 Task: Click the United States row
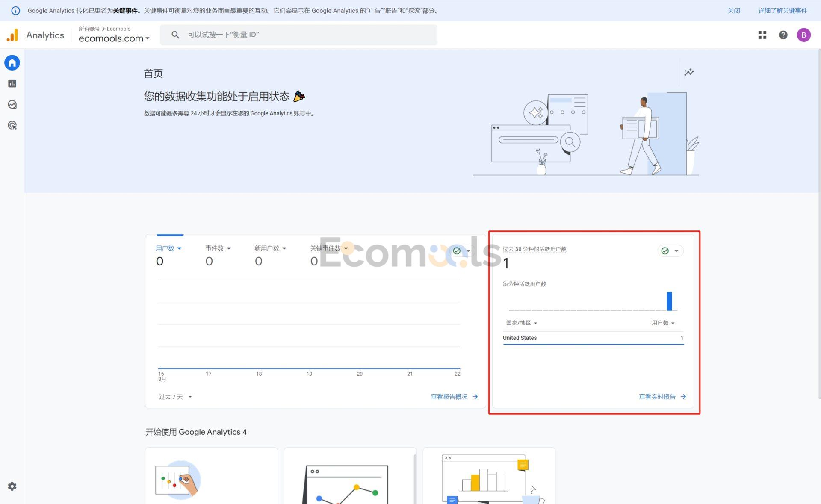click(x=593, y=338)
